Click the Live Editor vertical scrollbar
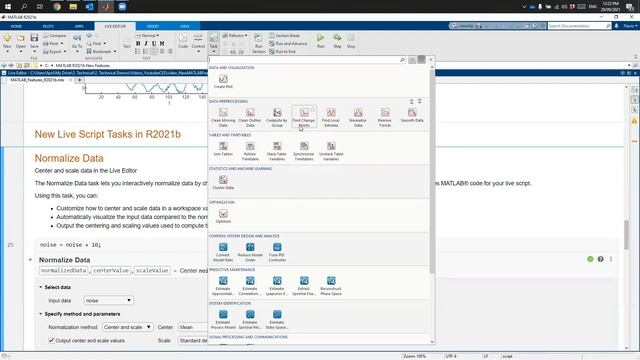 [627, 235]
